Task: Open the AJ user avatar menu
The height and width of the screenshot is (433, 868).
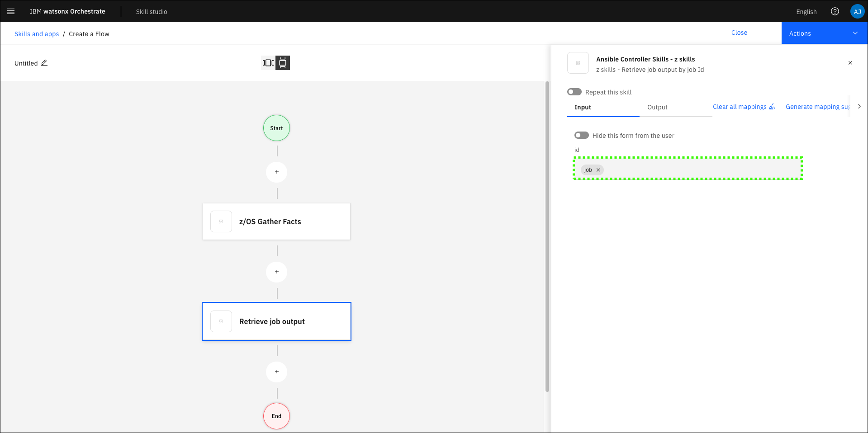Action: pyautogui.click(x=857, y=12)
